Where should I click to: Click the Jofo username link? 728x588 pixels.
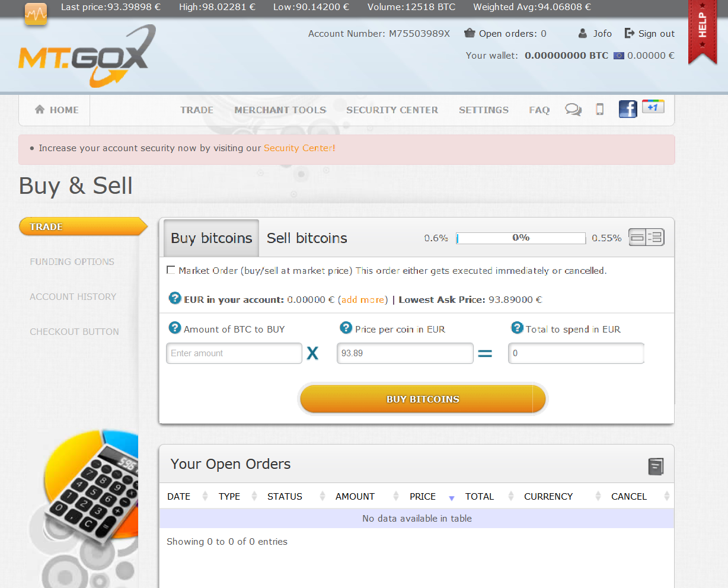click(602, 34)
